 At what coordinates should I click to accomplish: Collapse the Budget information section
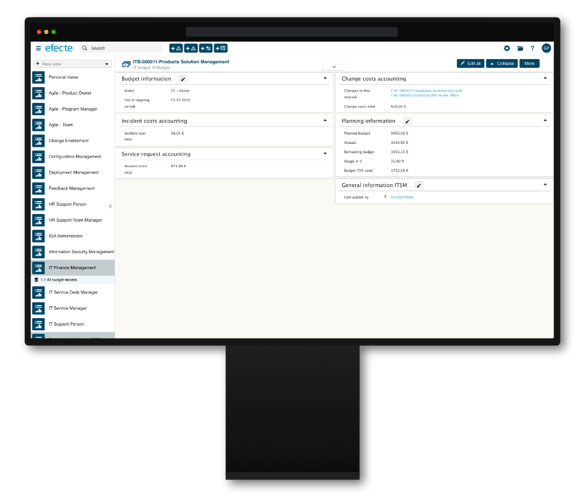(325, 78)
